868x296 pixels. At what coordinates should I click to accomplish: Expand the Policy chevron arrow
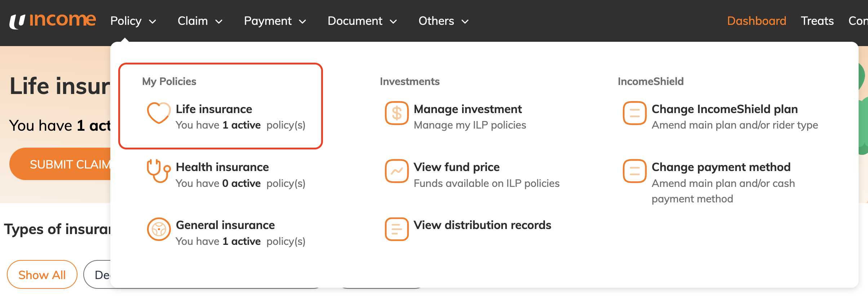(153, 22)
